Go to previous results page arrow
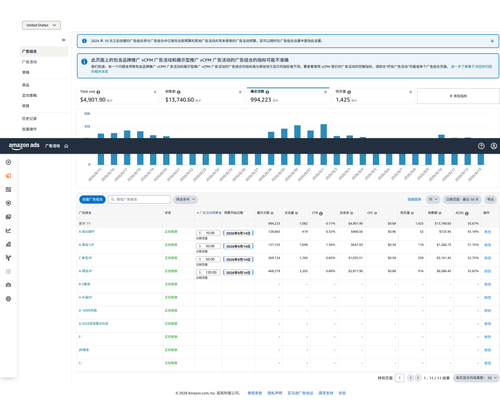Viewport: 500px width, 401px height. click(411, 378)
